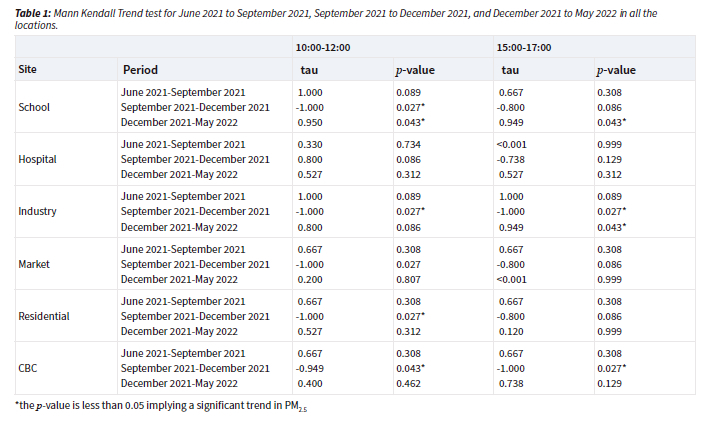Viewport: 707px width, 421px height.
Task: Select the CBC row label
Action: tap(29, 368)
